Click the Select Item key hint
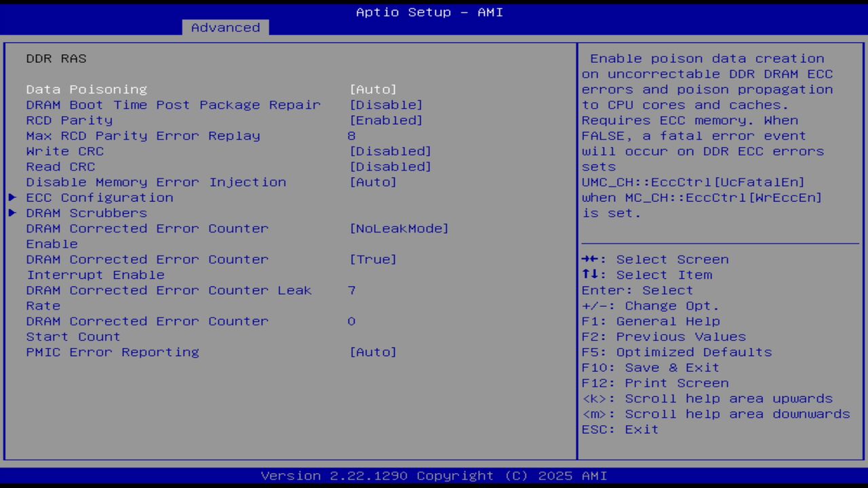868x488 pixels. coord(647,275)
